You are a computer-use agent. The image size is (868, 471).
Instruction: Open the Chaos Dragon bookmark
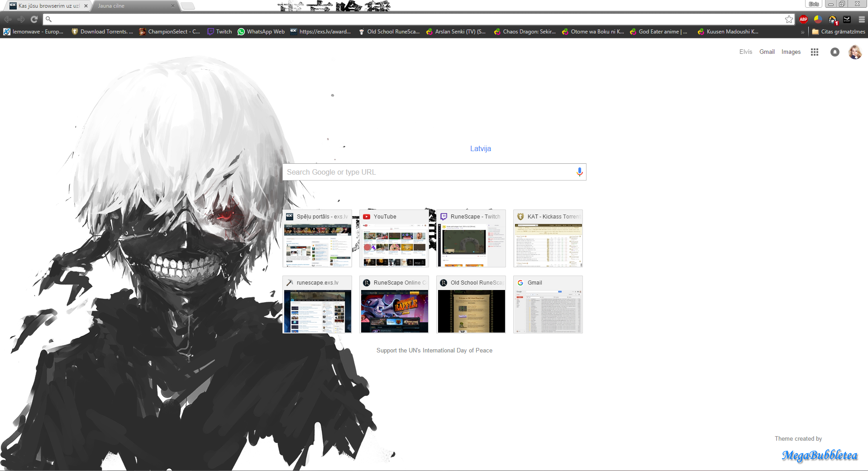(x=525, y=32)
